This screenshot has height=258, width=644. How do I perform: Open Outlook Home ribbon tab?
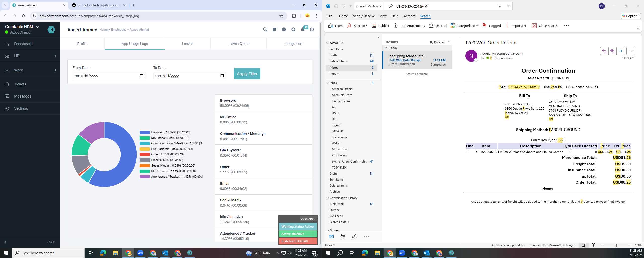click(x=343, y=16)
